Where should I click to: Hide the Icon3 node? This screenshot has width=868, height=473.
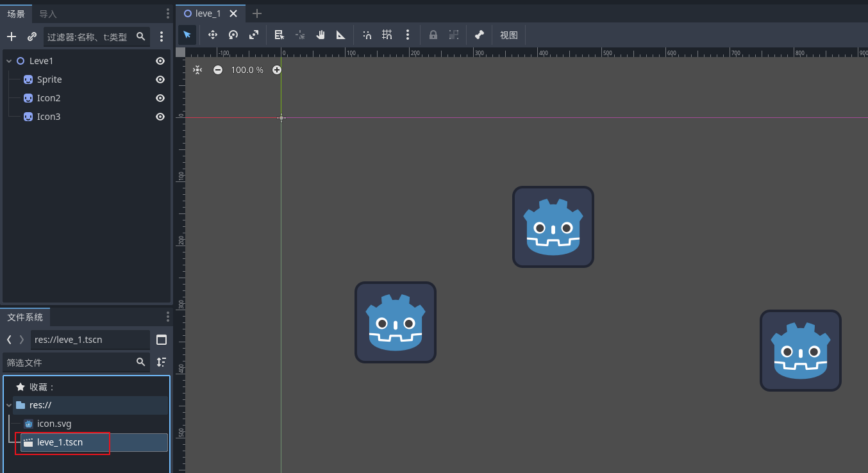tap(160, 117)
